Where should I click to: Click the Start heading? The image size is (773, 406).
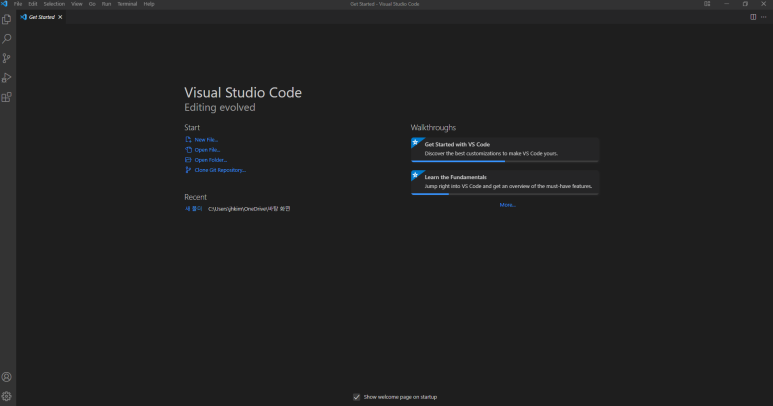192,128
